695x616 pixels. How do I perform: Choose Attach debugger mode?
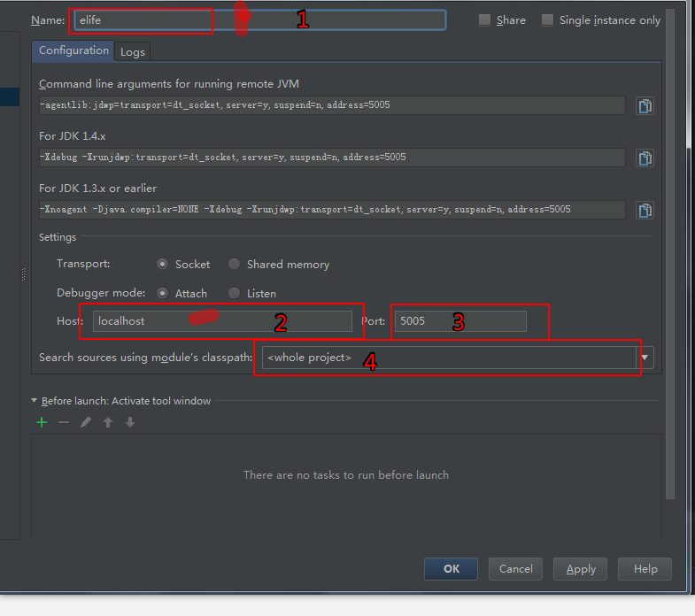(x=163, y=293)
